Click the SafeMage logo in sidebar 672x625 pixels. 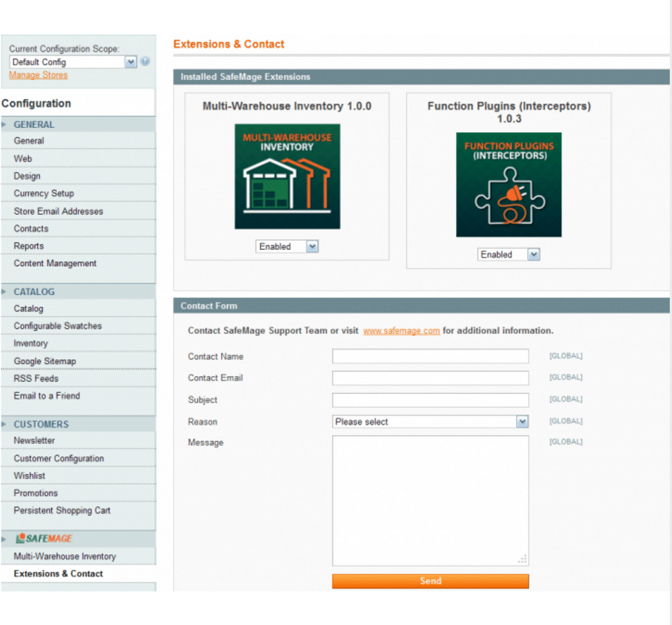[x=44, y=539]
